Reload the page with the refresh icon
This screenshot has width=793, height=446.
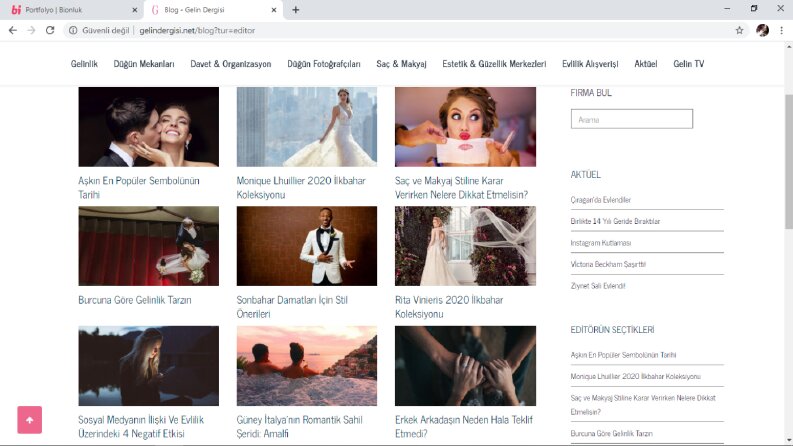pos(50,30)
